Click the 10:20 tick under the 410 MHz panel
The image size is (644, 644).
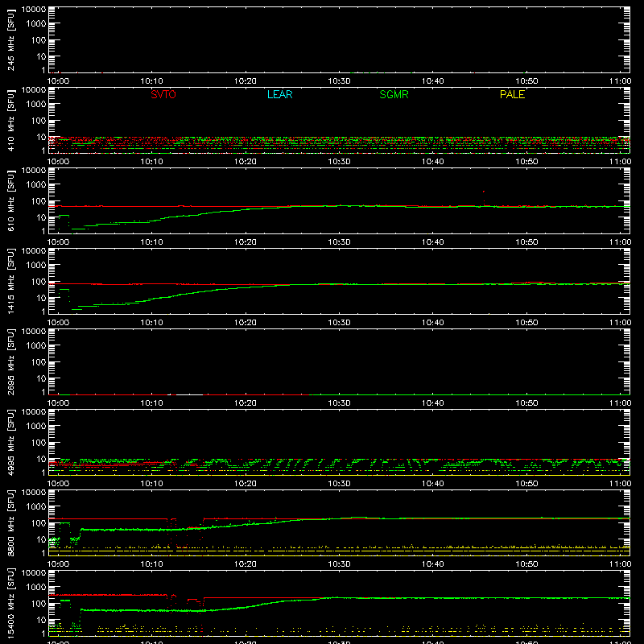246,162
